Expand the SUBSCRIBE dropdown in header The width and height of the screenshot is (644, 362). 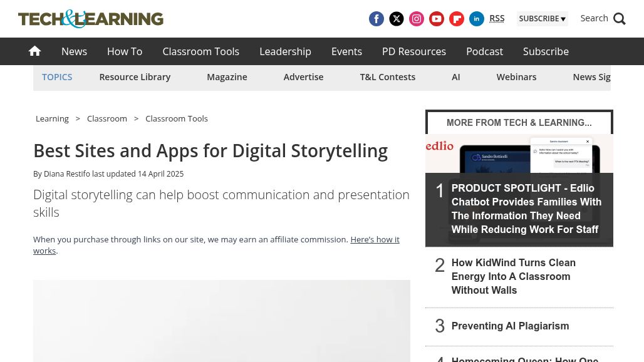(542, 19)
